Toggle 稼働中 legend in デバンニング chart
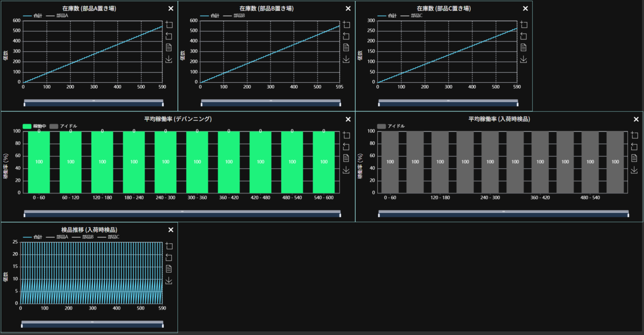 pyautogui.click(x=35, y=126)
